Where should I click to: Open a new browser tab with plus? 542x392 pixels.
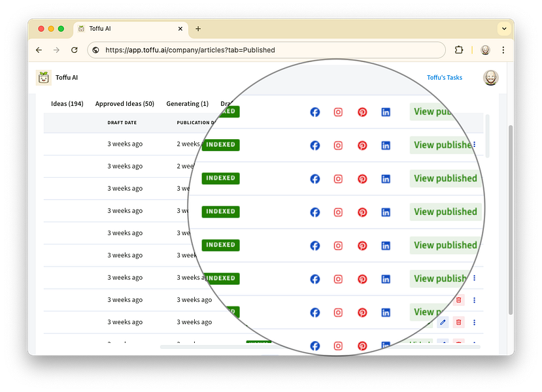198,29
